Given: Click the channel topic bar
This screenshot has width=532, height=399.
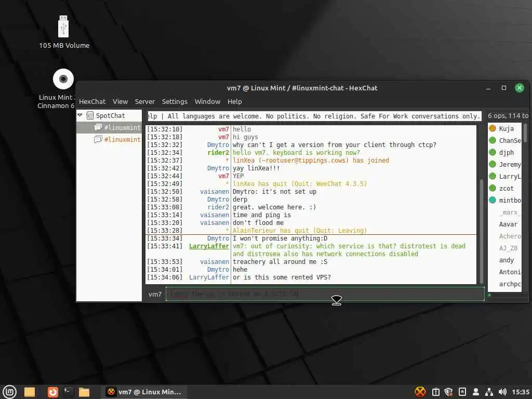Looking at the screenshot, I should pyautogui.click(x=314, y=116).
